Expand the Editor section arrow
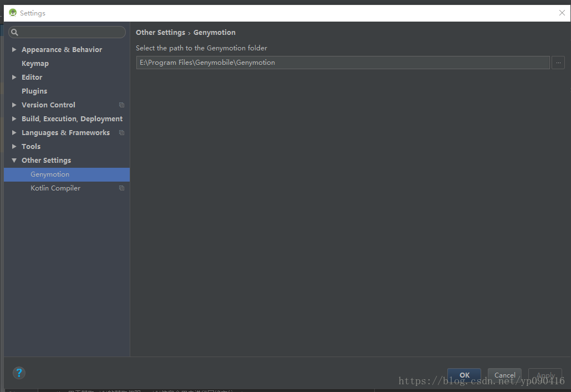This screenshot has height=392, width=571. tap(14, 77)
